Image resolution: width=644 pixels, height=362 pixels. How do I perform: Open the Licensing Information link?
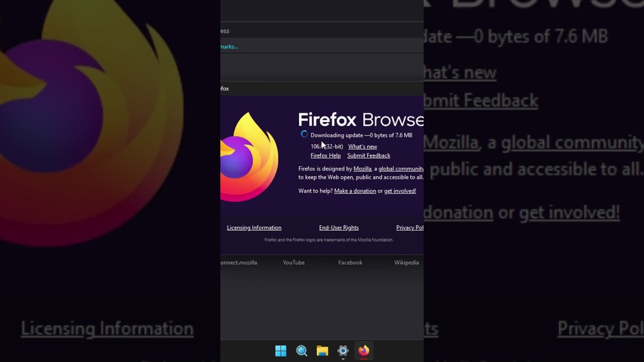pos(254,228)
